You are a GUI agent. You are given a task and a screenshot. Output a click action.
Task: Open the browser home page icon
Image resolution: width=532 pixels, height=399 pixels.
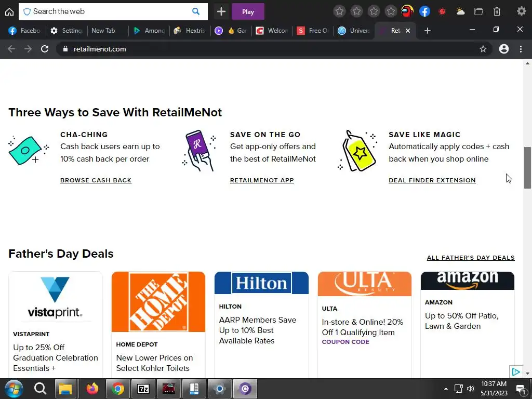[x=9, y=11]
